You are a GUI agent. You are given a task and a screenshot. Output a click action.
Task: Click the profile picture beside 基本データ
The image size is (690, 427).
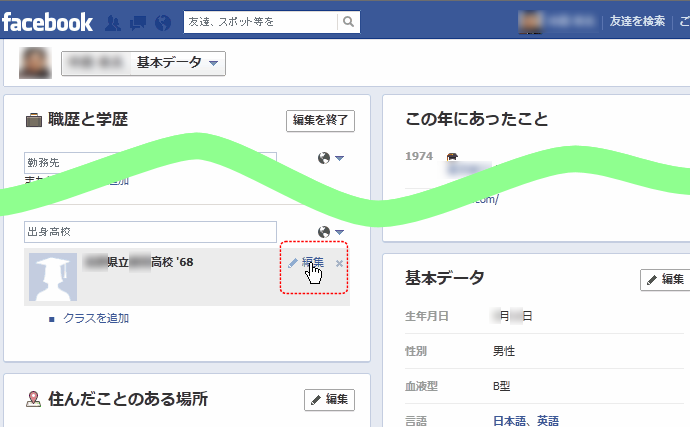35,64
